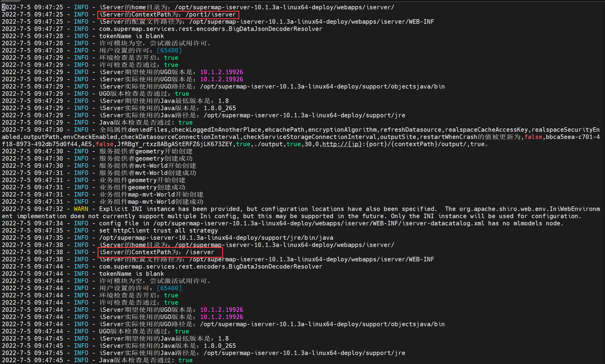Select the 'AES' encryption value
This screenshot has height=364, width=605.
pyautogui.click(x=86, y=144)
